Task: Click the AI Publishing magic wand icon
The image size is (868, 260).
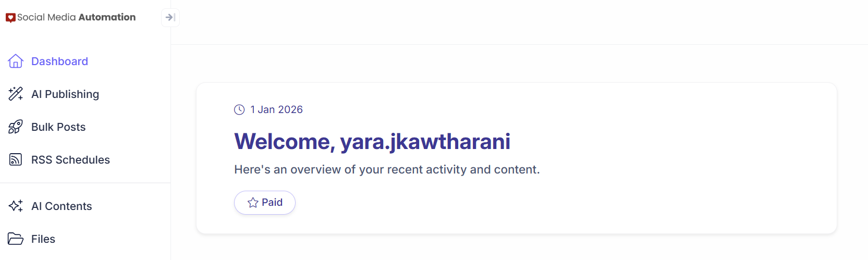Action: click(x=16, y=94)
